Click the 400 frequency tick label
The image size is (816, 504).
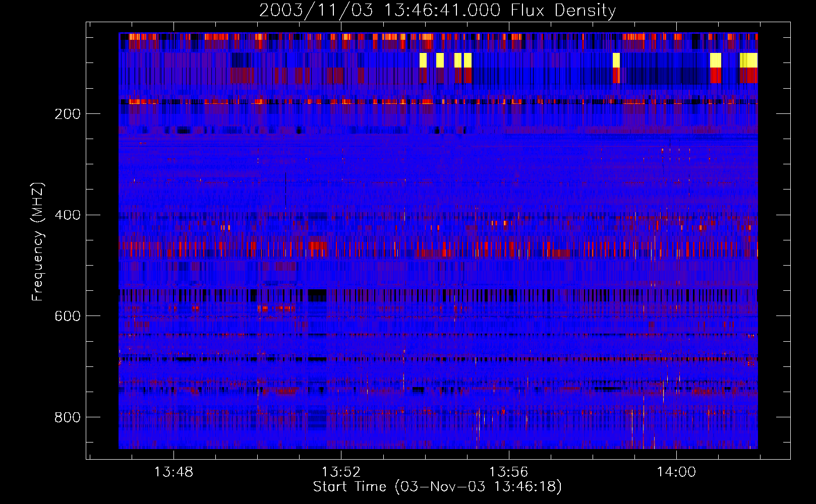(68, 215)
